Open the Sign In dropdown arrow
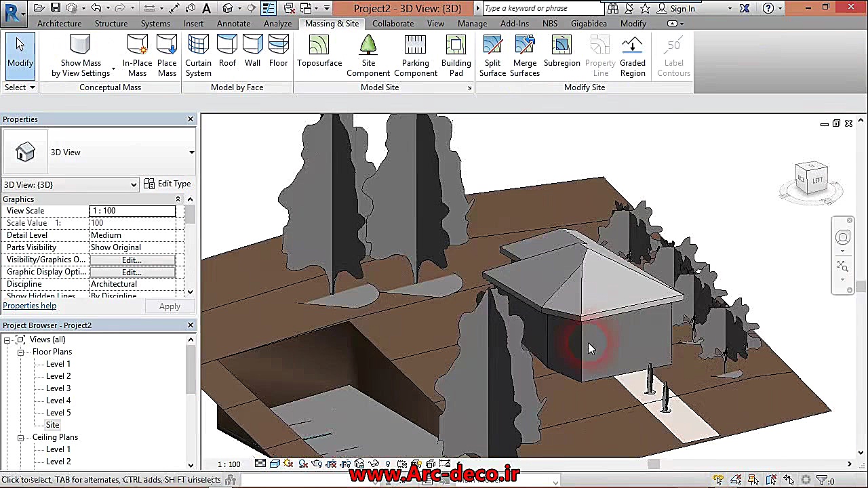Screen dimensions: 868x488 point(730,9)
